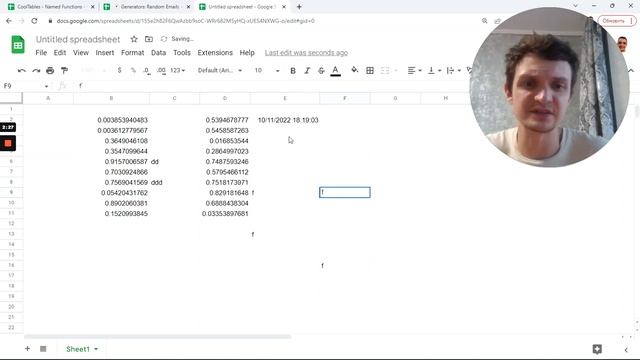Add a new sheet
The width and height of the screenshot is (640, 360).
click(x=27, y=349)
